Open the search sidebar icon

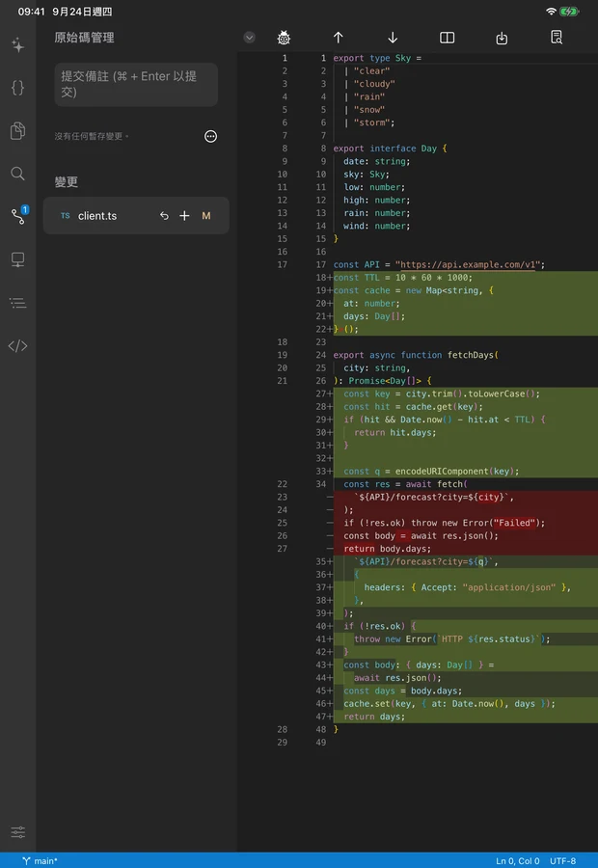click(x=17, y=174)
